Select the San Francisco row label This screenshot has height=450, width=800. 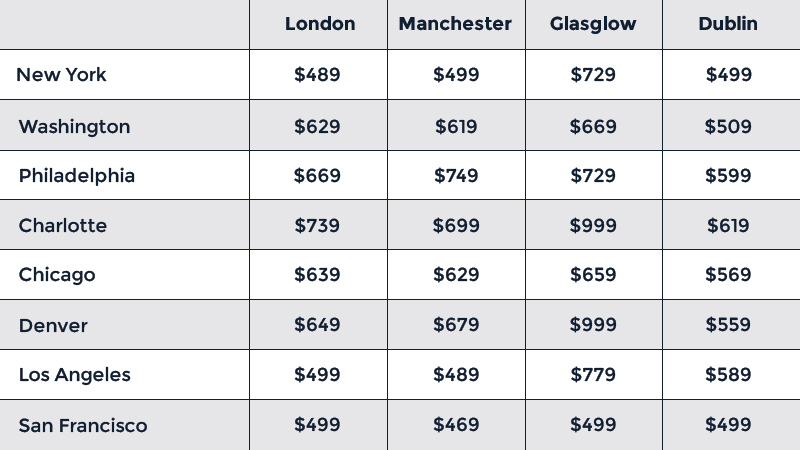click(83, 426)
